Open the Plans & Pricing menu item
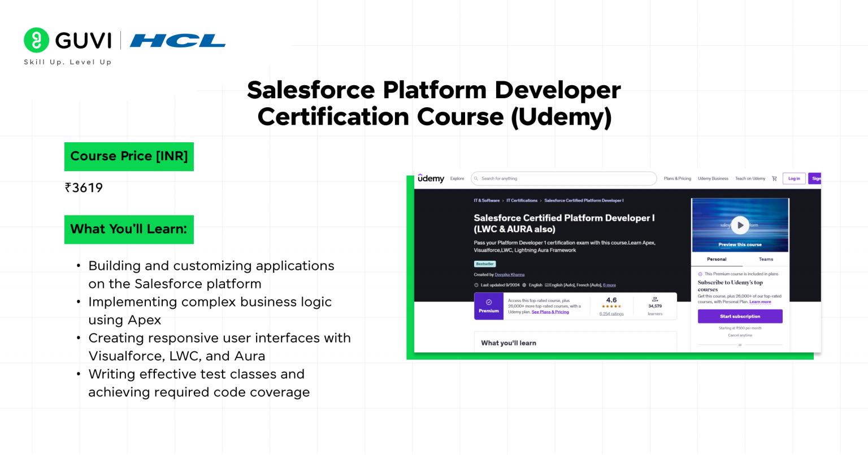Viewport: 868px width, 455px height. click(678, 178)
